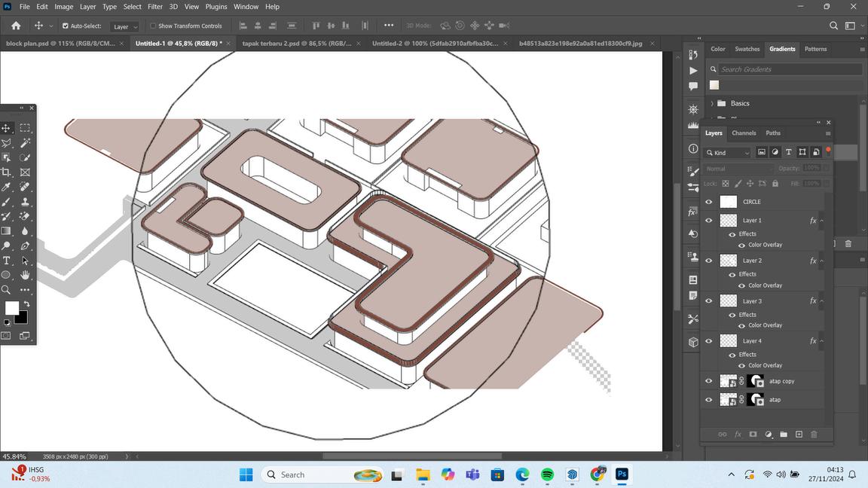Select the Magic Wand tool
868x488 pixels.
tap(25, 143)
